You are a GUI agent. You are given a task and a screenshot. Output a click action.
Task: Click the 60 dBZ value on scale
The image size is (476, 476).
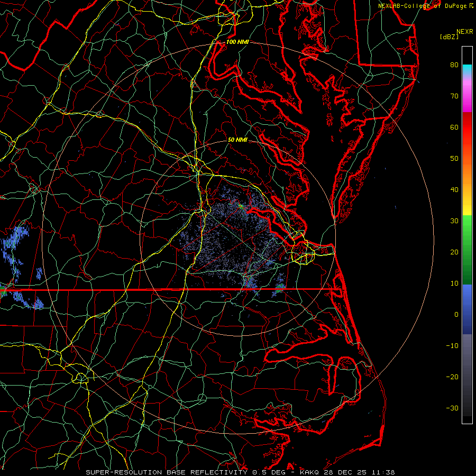454,127
